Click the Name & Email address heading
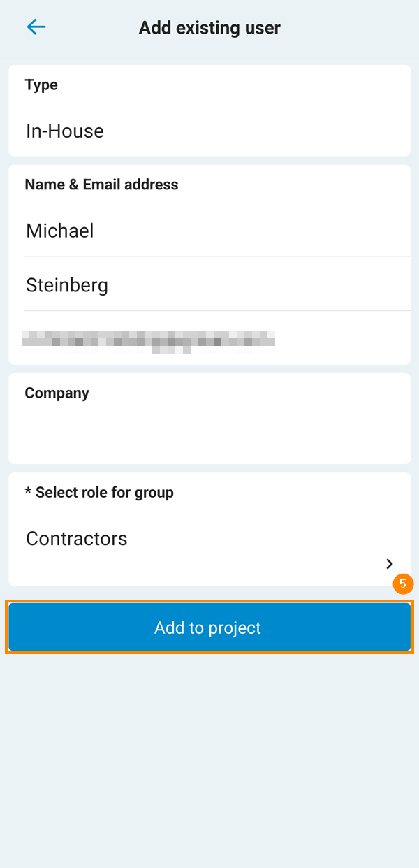 [101, 185]
